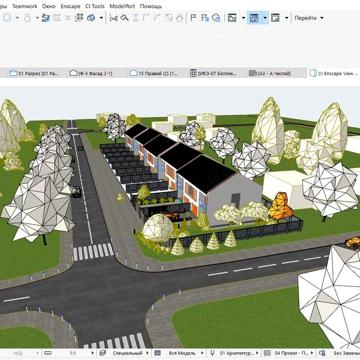Open the ModelPort menu
The image size is (360, 360).
(x=122, y=6)
